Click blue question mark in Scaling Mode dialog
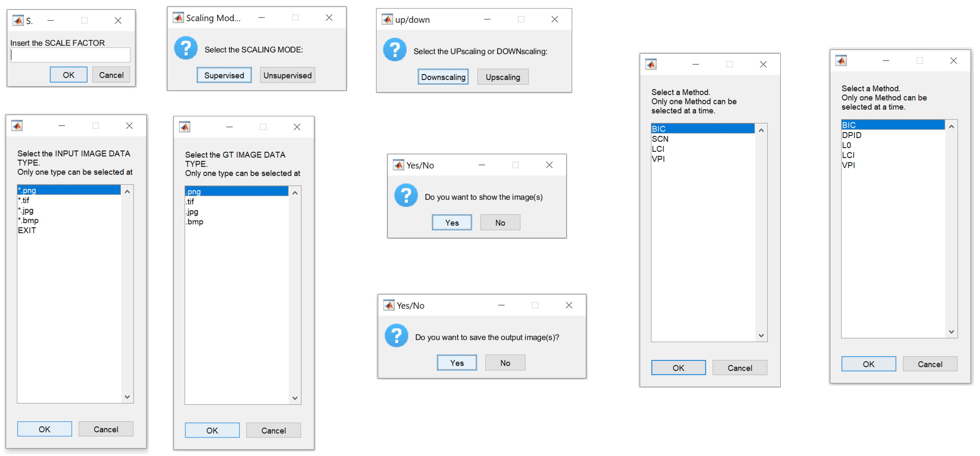The image size is (980, 456). tap(186, 48)
